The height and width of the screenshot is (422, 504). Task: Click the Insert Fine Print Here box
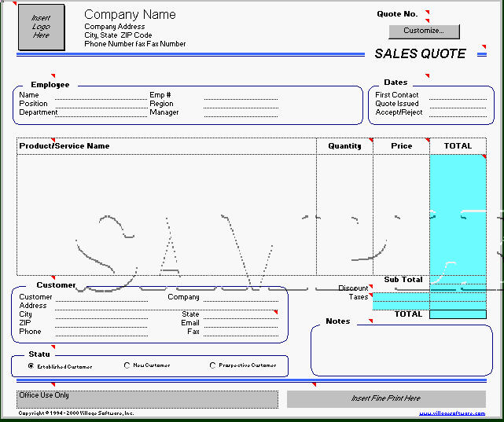(385, 399)
